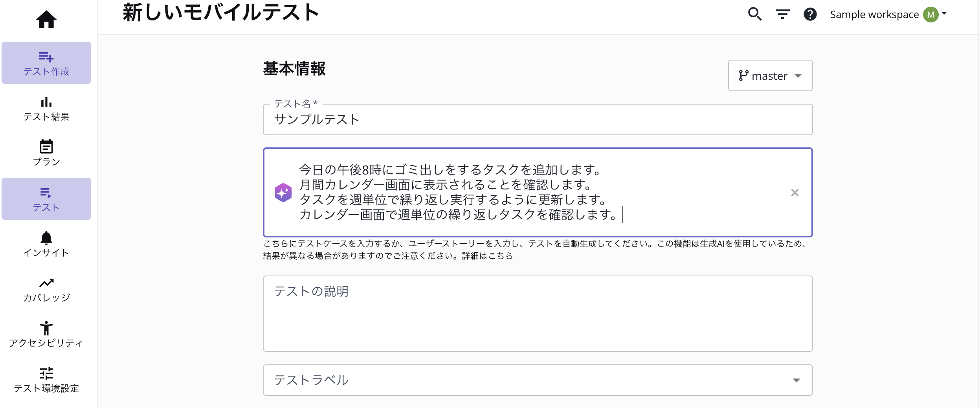Click the filter list icon

[782, 15]
